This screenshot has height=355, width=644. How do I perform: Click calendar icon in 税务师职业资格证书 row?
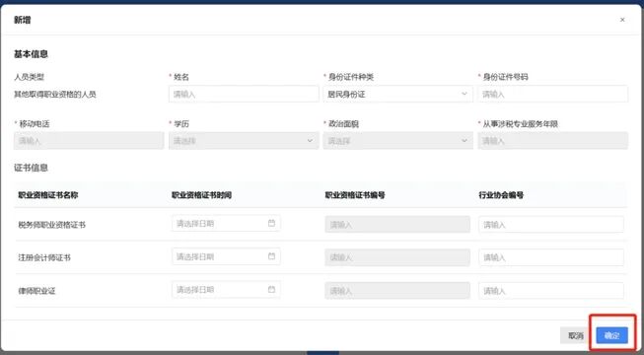(271, 223)
